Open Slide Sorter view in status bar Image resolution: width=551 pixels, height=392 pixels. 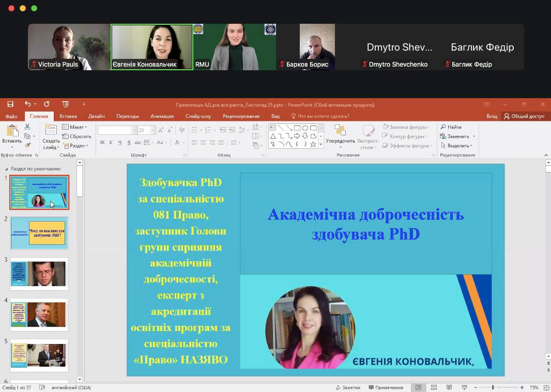[434, 387]
